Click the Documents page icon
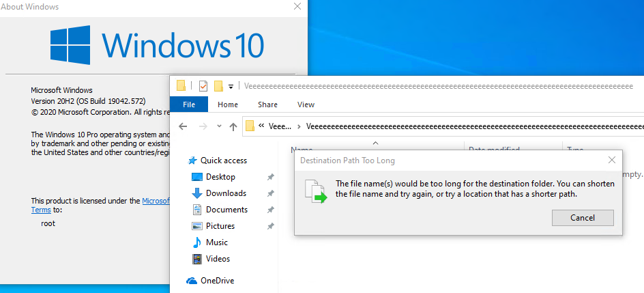The height and width of the screenshot is (293, 644). 197,210
